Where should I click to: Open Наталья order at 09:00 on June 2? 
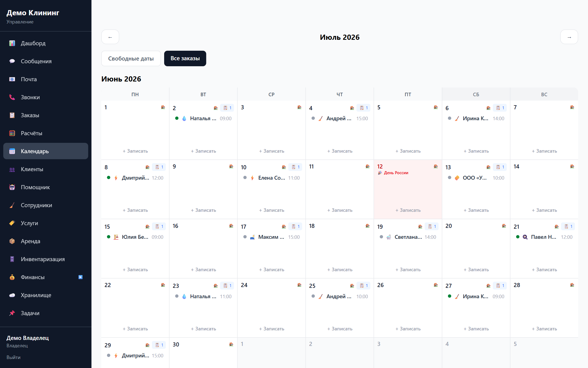(203, 119)
